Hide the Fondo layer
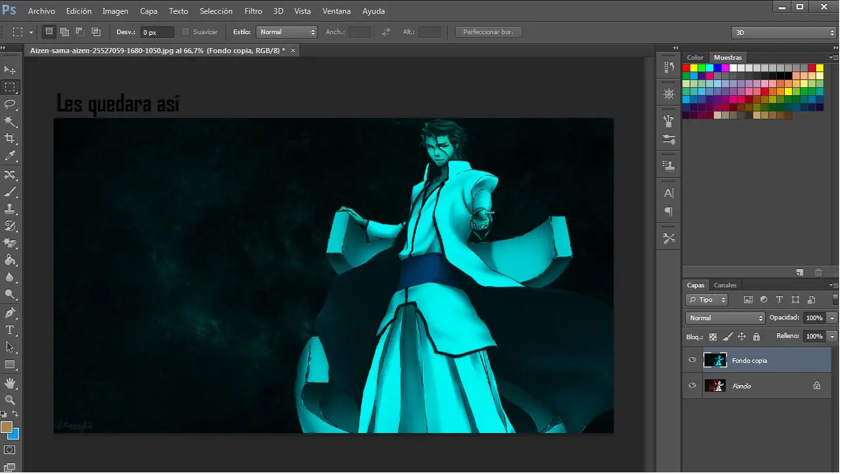868x475 pixels. [692, 386]
